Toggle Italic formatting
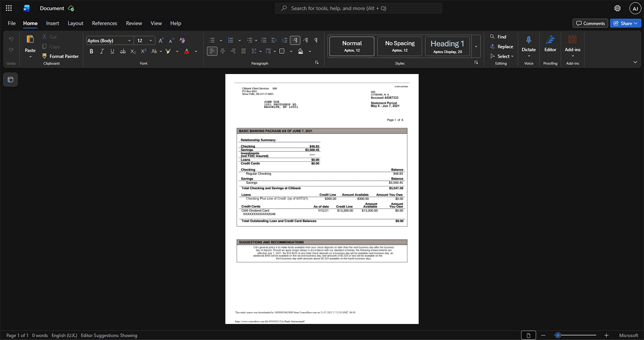Screen dimensions: 644x340 [x=102, y=51]
